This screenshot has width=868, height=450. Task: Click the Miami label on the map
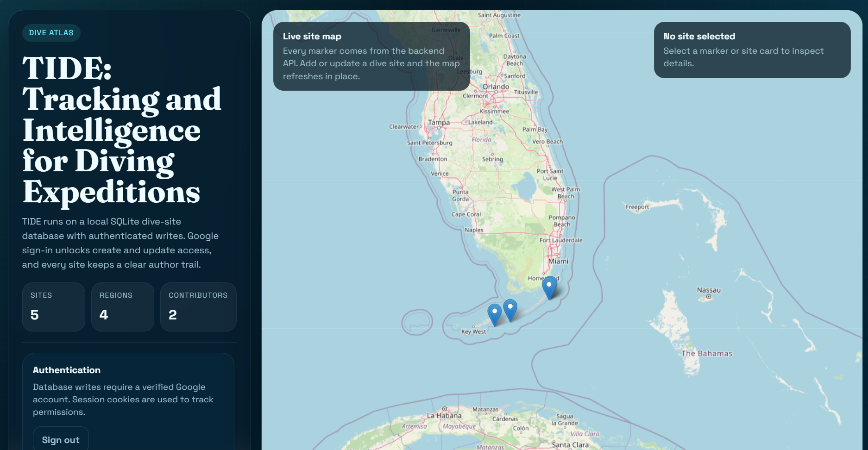tap(558, 261)
